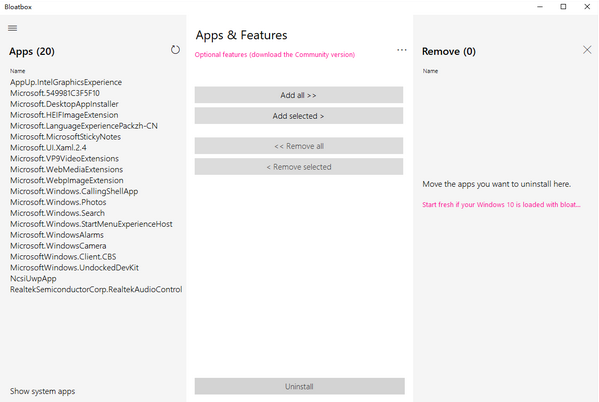
Task: Toggle Show system apps
Action: [42, 391]
